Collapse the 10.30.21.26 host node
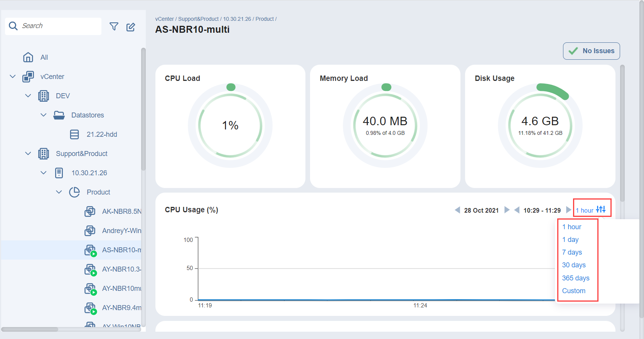The height and width of the screenshot is (339, 644). coord(44,173)
